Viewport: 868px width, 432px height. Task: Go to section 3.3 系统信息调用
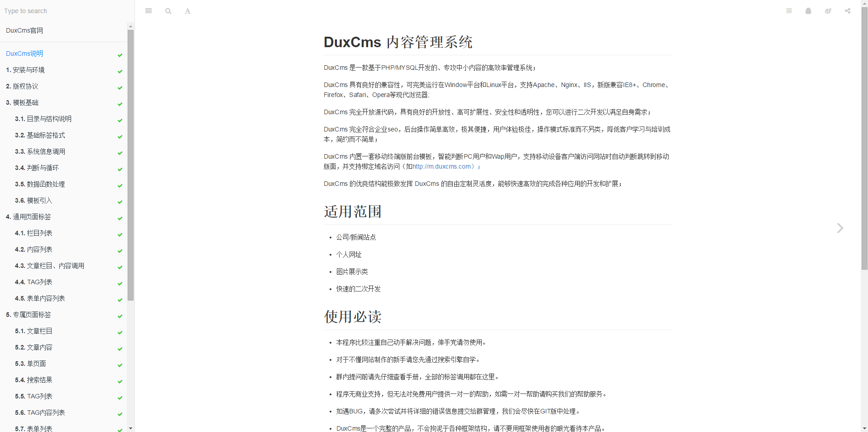(40, 151)
